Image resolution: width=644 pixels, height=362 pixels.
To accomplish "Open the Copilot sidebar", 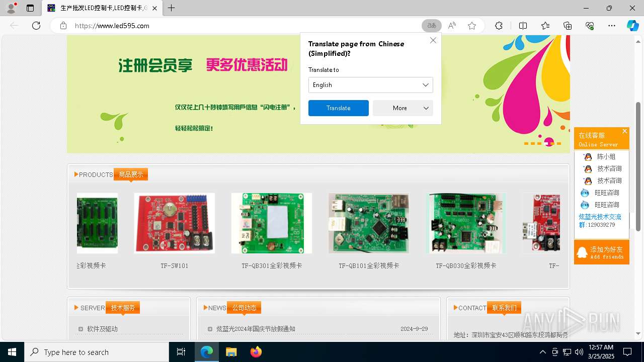I will click(x=632, y=26).
